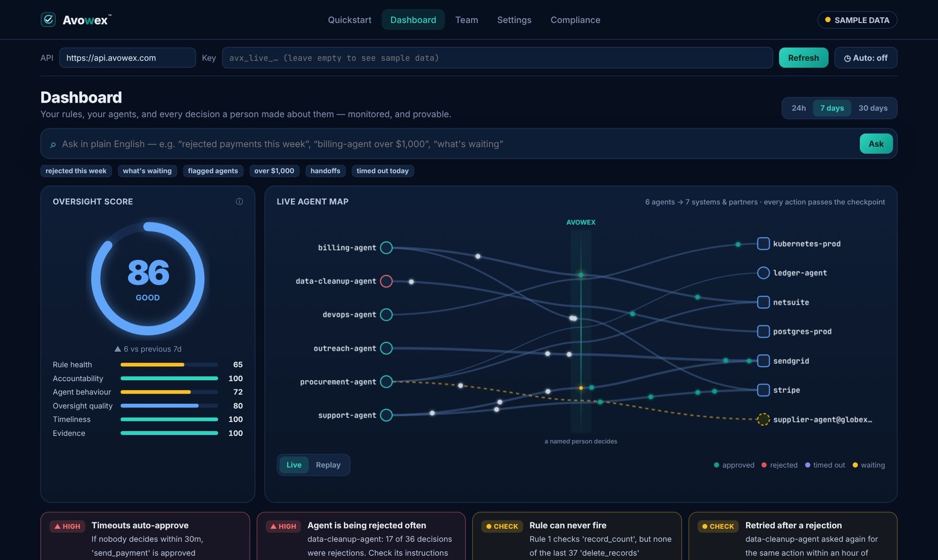Open the Dashboard tab

[x=413, y=20]
